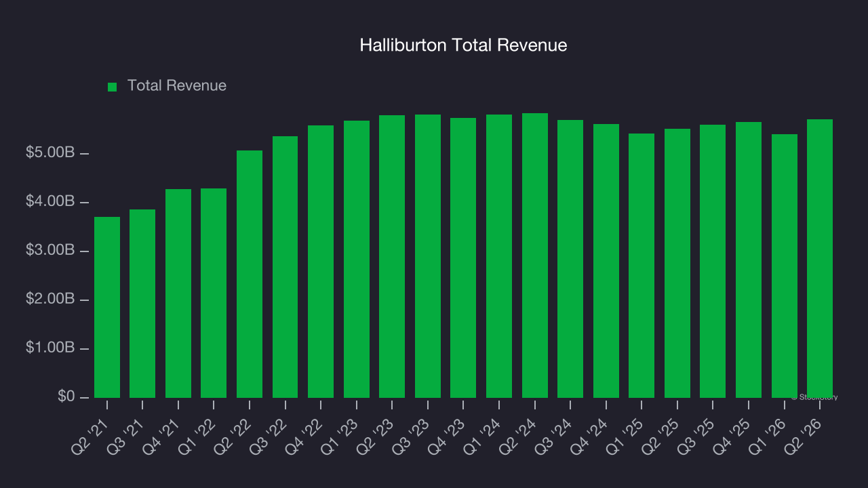The image size is (868, 488).
Task: Pick the Q1 '22 revenue bar
Action: pyautogui.click(x=214, y=293)
